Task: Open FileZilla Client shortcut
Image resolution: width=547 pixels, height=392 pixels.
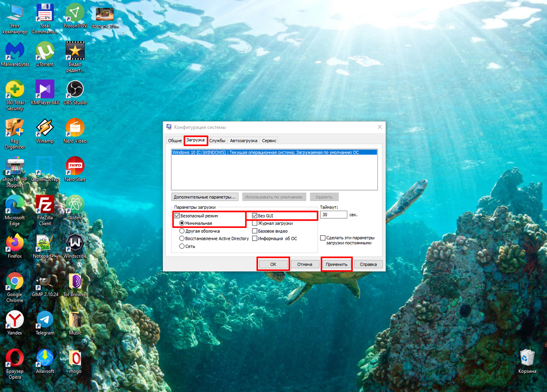Action: pyautogui.click(x=45, y=211)
